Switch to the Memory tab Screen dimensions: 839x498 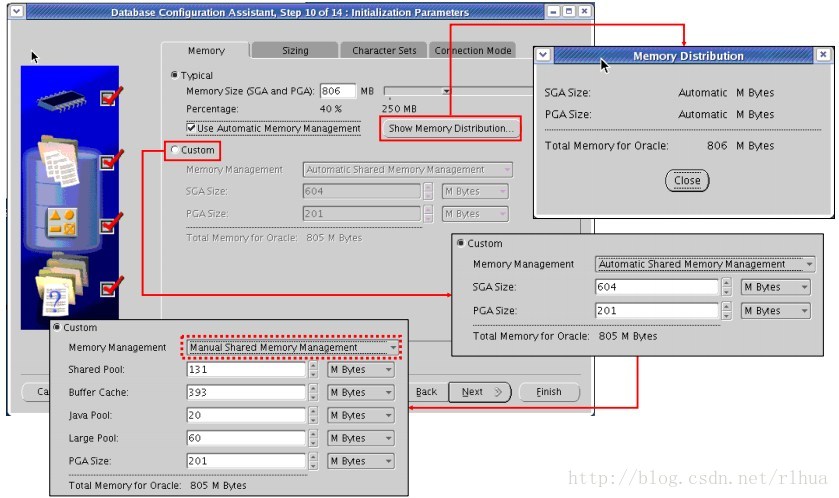pos(206,50)
